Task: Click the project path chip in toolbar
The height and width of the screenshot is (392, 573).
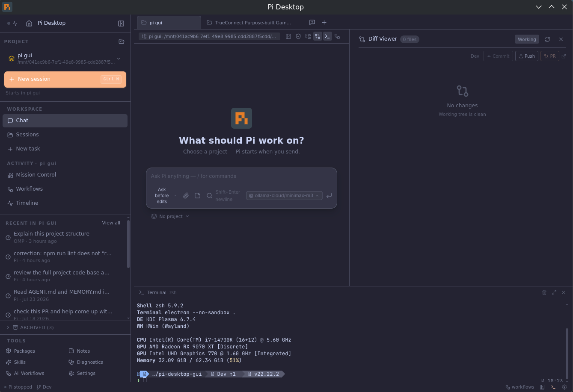Action: (209, 36)
